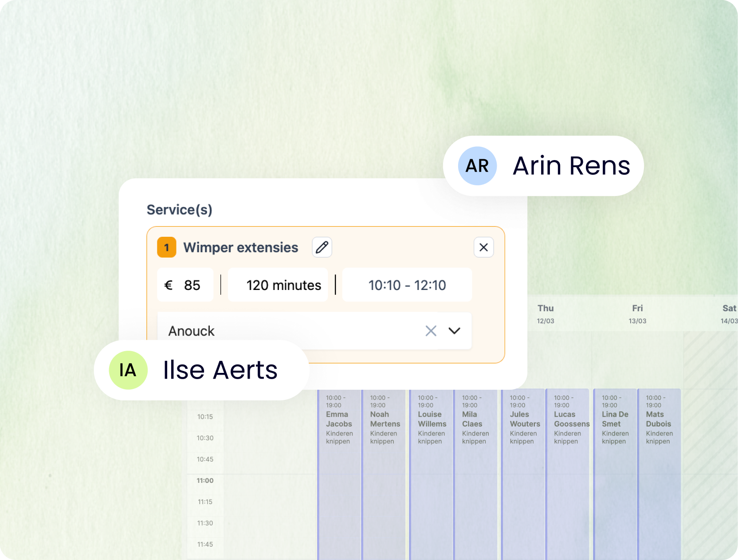
Task: Open Emma Jacobs appointment block
Action: 339,474
